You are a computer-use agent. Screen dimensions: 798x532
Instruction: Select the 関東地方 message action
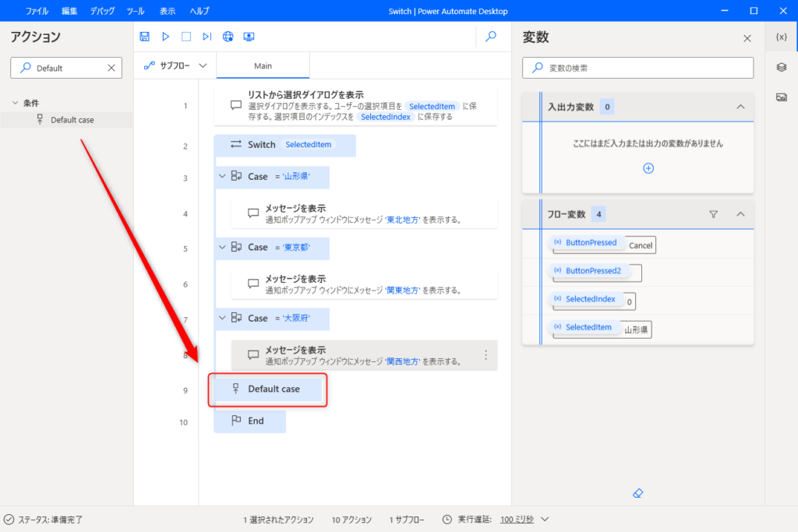364,284
